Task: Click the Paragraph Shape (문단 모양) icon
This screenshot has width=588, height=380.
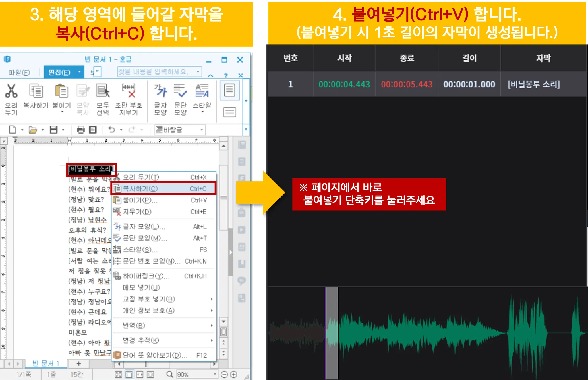Action: pyautogui.click(x=180, y=91)
